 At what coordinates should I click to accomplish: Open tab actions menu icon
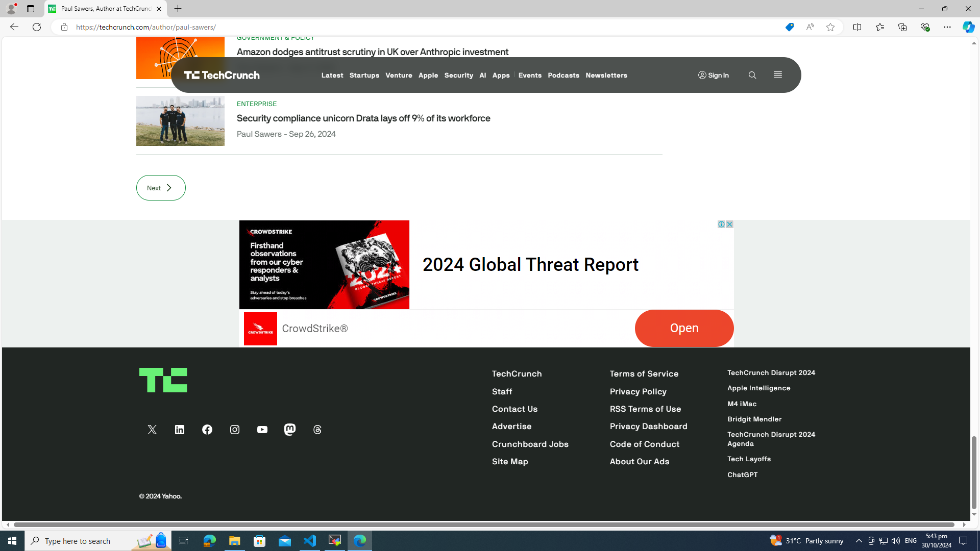[x=31, y=9]
